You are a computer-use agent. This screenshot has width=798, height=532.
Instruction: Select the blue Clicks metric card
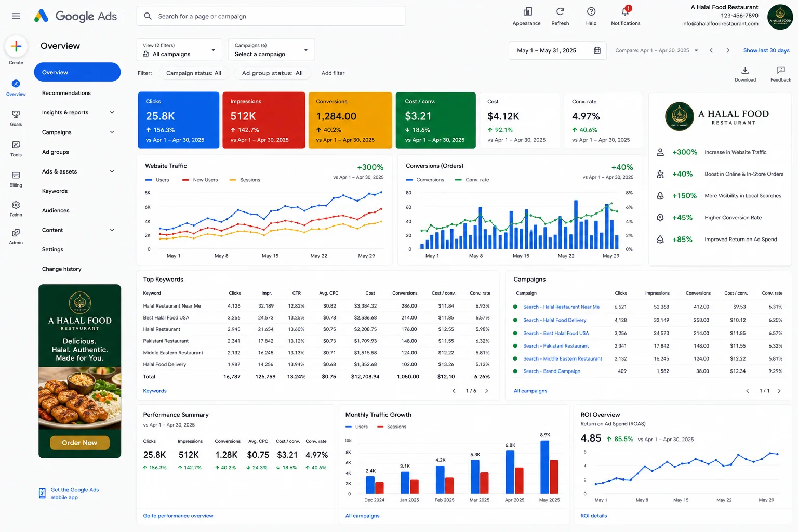(179, 120)
